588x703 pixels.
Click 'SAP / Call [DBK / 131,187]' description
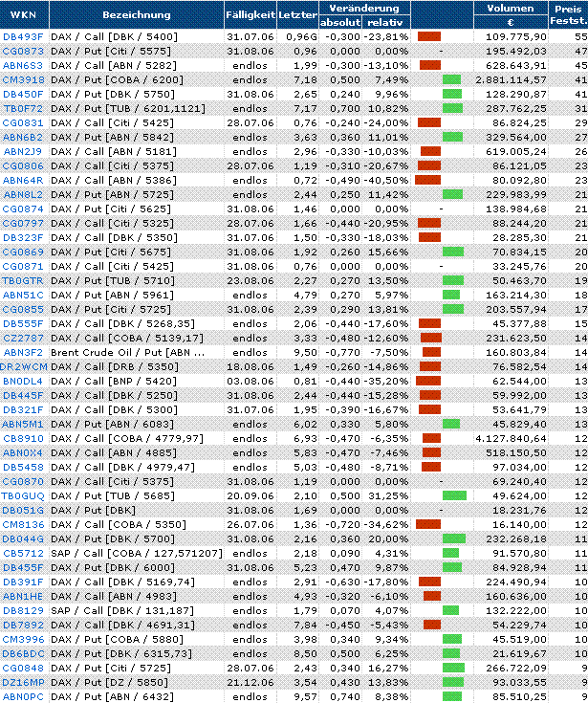pyautogui.click(x=122, y=610)
